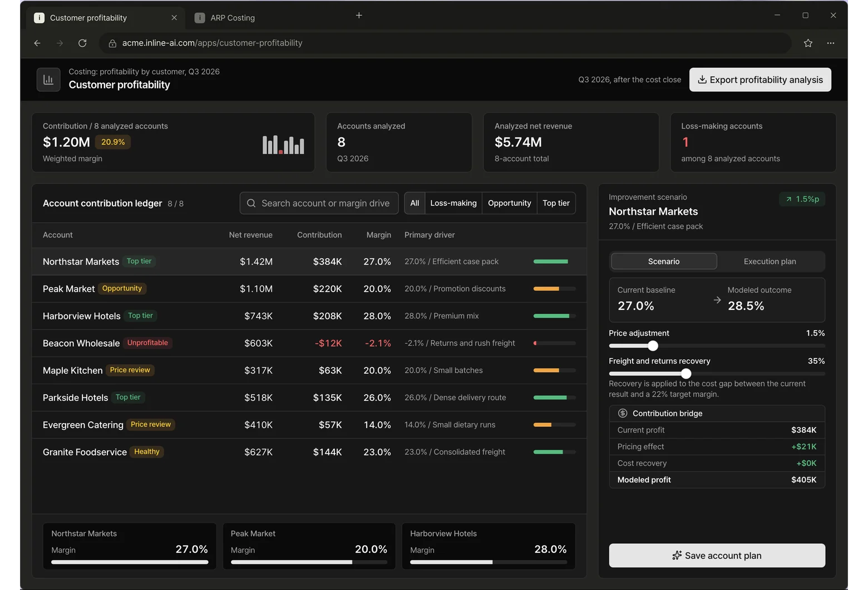The width and height of the screenshot is (868, 590).
Task: Click the Margin column header
Action: 378,235
